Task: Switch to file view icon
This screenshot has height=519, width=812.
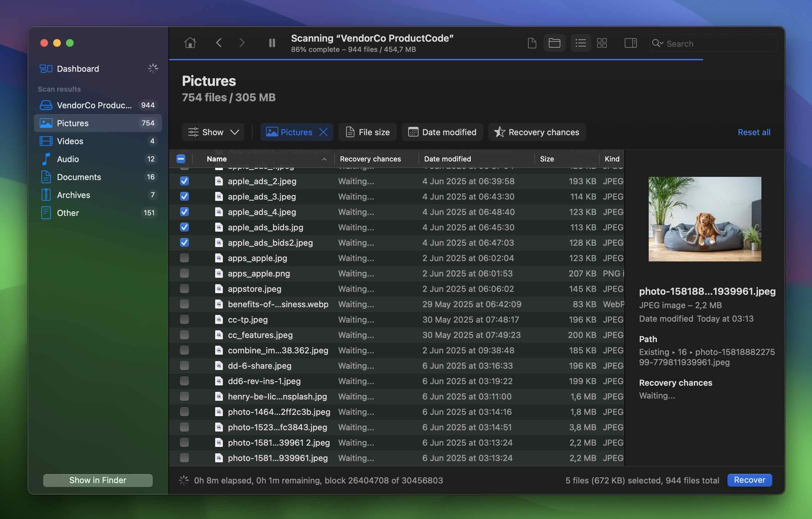Action: pyautogui.click(x=532, y=43)
